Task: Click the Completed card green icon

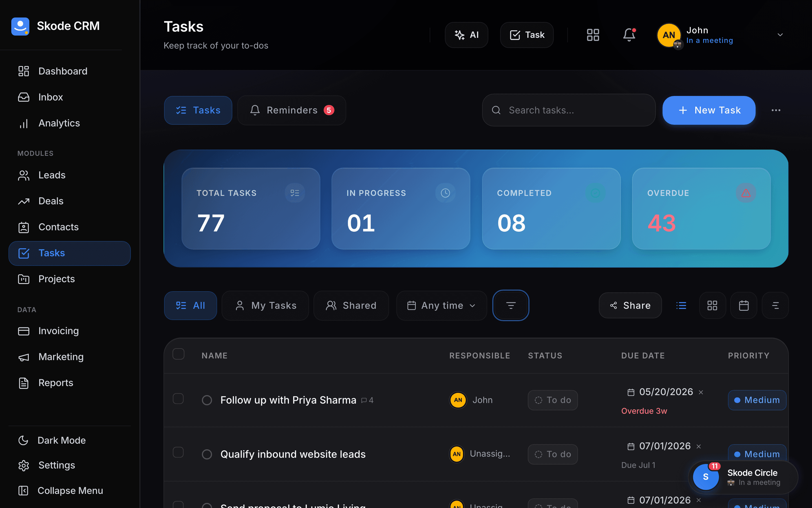Action: (x=595, y=193)
